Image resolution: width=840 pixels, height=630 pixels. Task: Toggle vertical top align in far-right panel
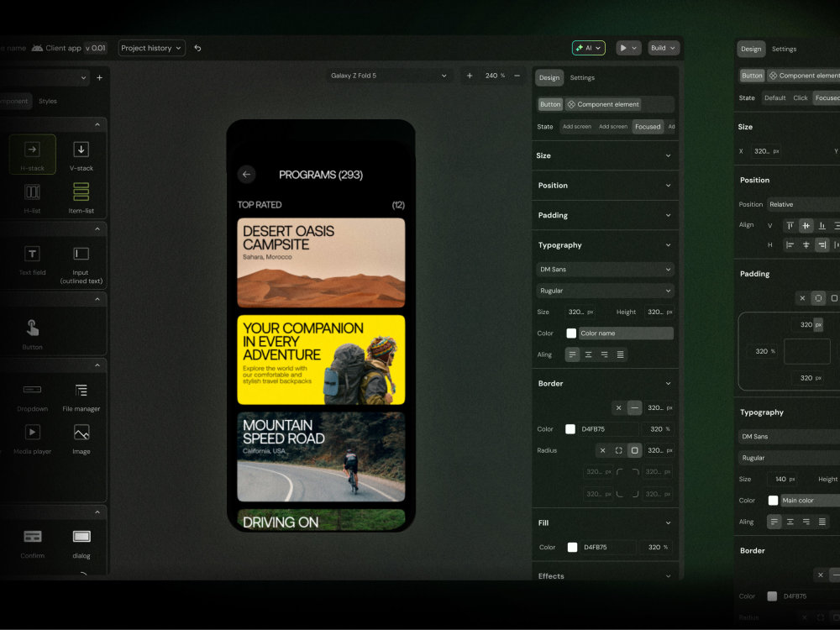coord(790,225)
